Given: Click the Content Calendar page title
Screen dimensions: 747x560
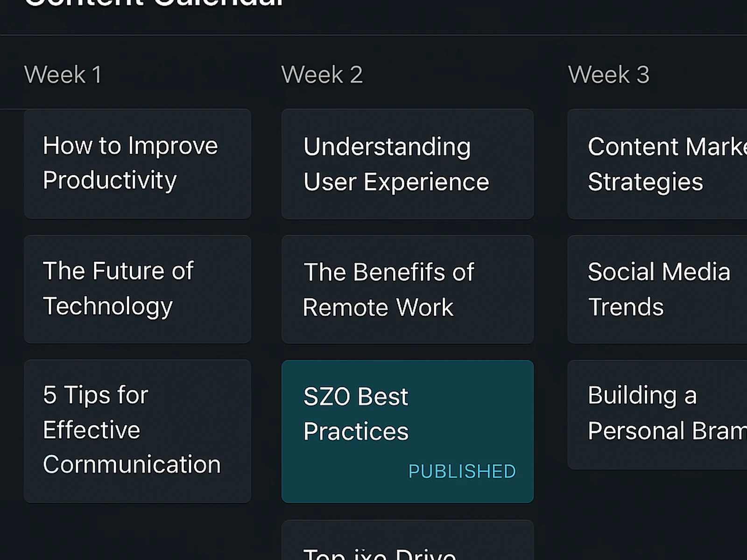Looking at the screenshot, I should tap(154, 4).
